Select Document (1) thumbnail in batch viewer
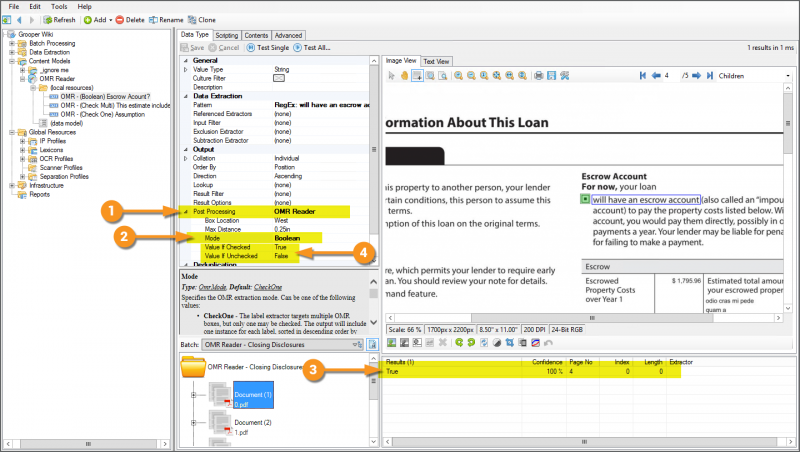Screen dimensions: 800x452 253,395
